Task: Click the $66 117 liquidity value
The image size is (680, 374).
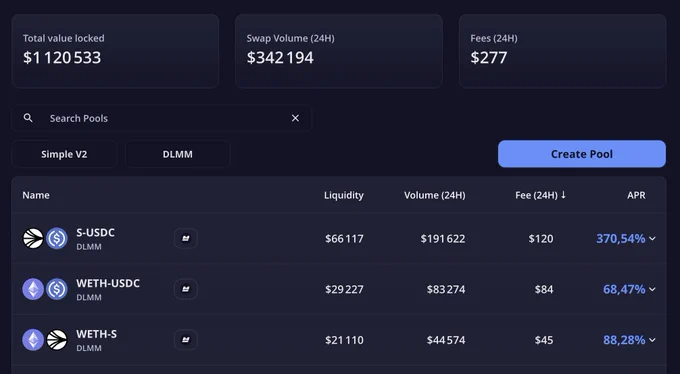Action: point(344,239)
